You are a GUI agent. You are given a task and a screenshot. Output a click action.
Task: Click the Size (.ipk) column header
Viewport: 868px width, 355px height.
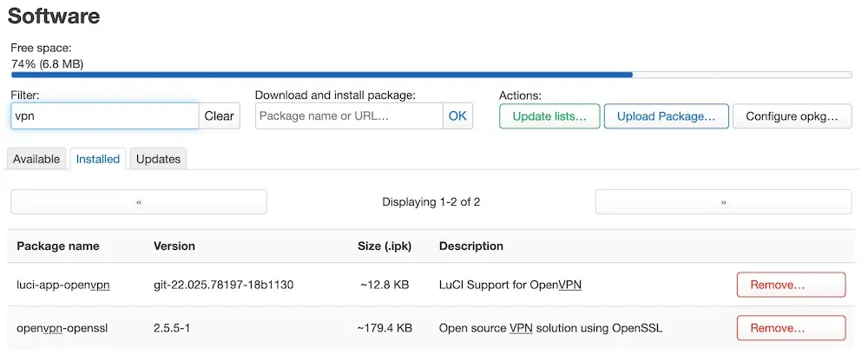pos(385,247)
